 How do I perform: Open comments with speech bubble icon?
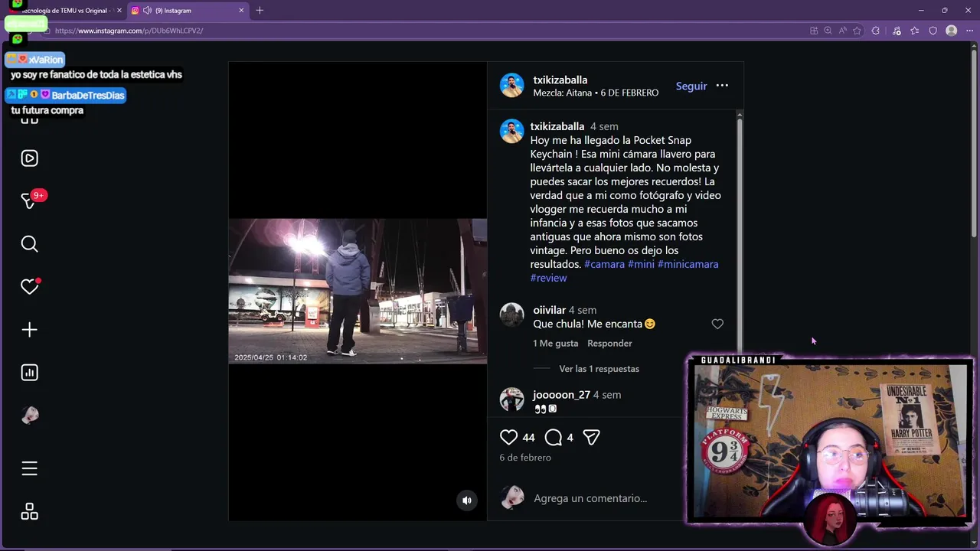click(554, 437)
